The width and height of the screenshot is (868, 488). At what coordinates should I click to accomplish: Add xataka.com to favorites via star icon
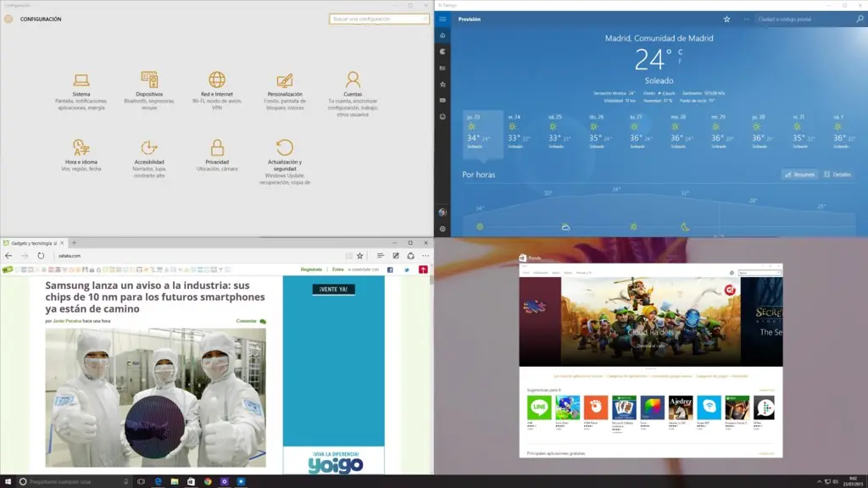360,255
